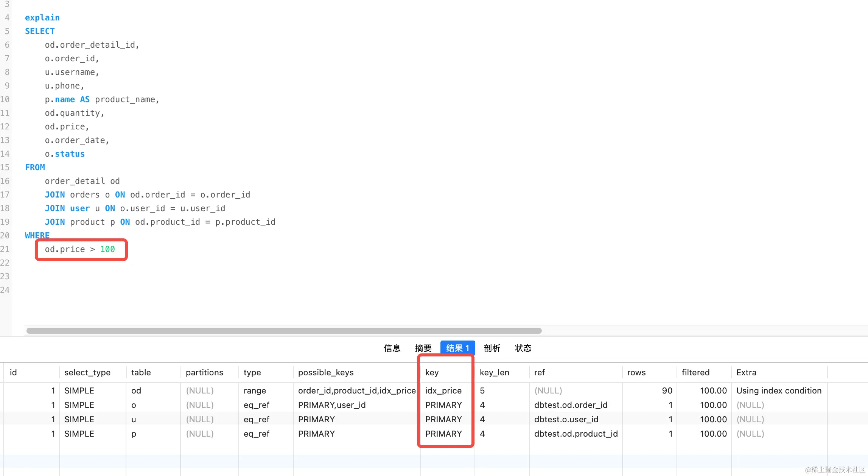Click the rows value 90 cell
868x476 pixels.
667,390
